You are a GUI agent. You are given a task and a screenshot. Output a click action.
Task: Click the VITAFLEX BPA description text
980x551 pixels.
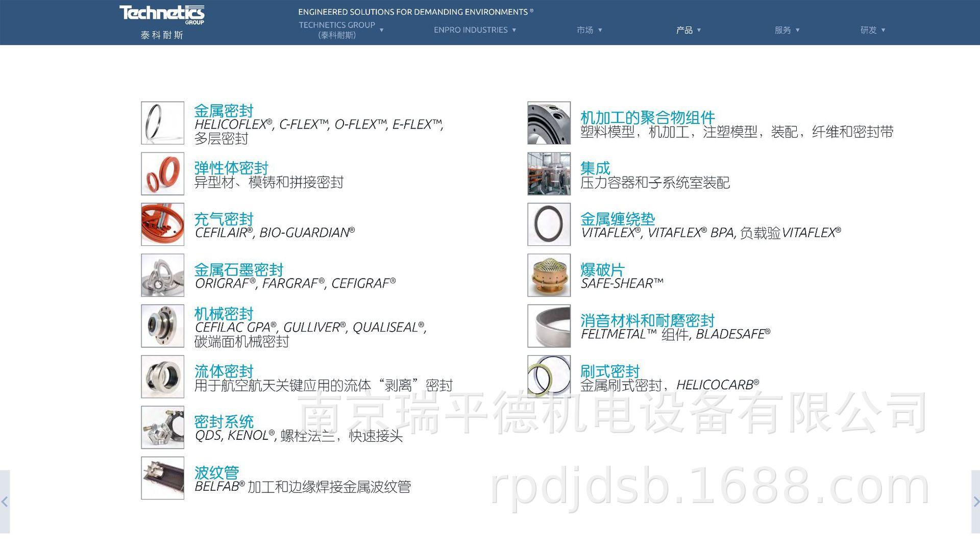[710, 233]
